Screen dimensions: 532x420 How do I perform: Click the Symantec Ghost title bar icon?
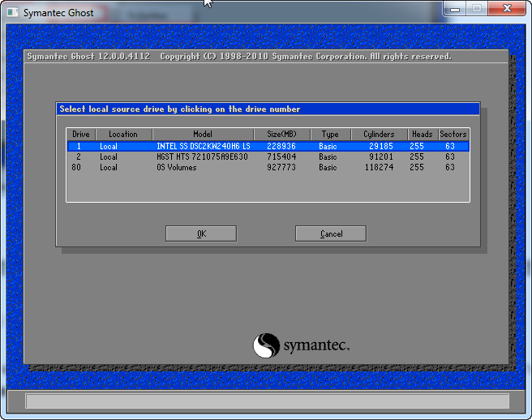pos(13,12)
